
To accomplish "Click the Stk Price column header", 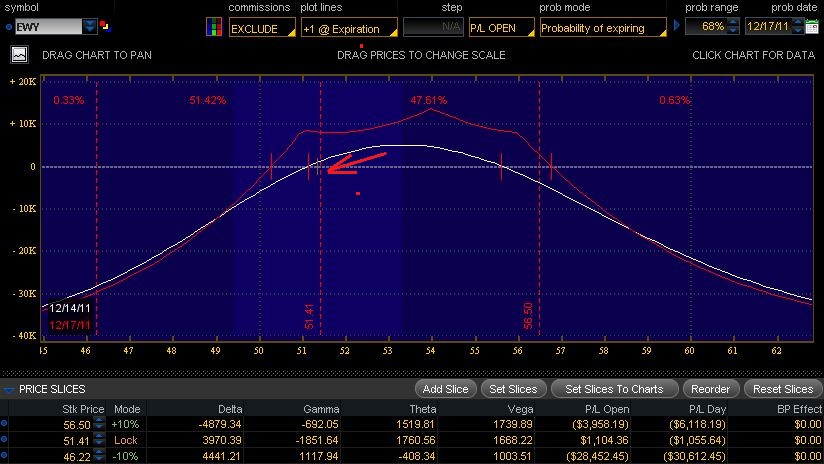I will 83,409.
